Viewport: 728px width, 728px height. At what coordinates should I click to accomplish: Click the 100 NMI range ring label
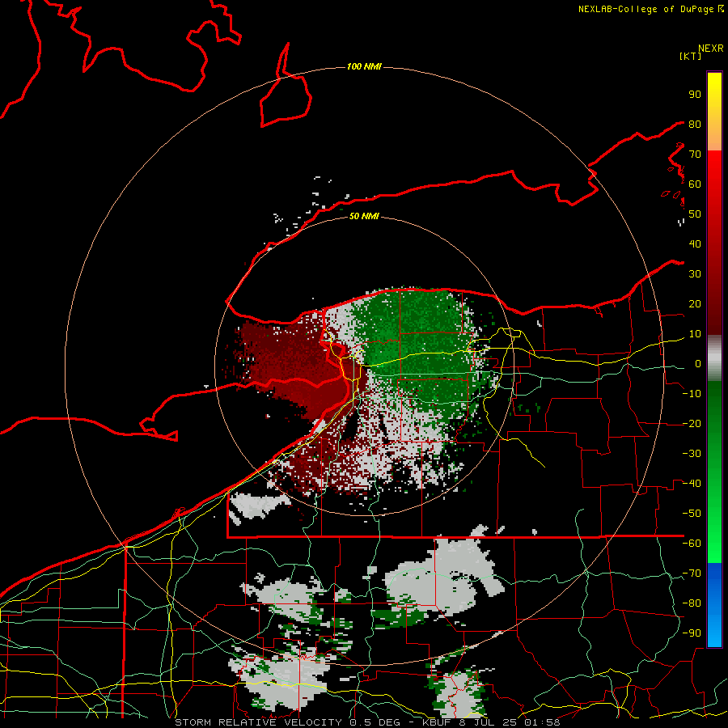[364, 67]
